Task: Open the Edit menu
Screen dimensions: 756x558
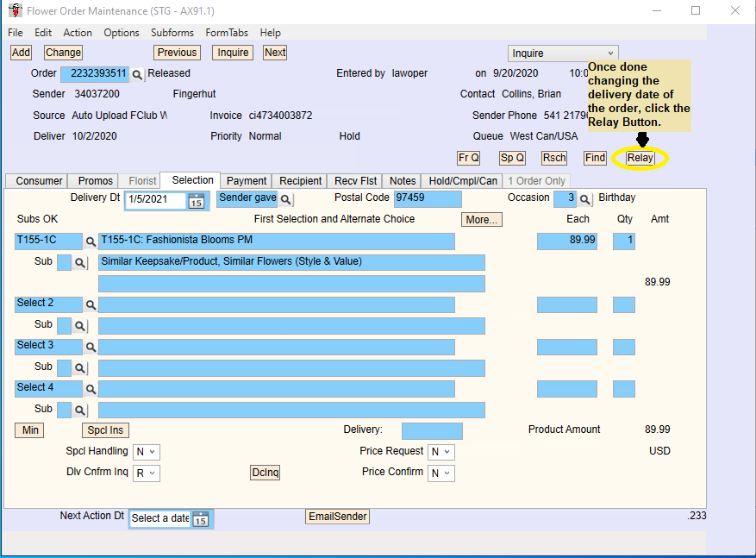Action: click(x=43, y=33)
